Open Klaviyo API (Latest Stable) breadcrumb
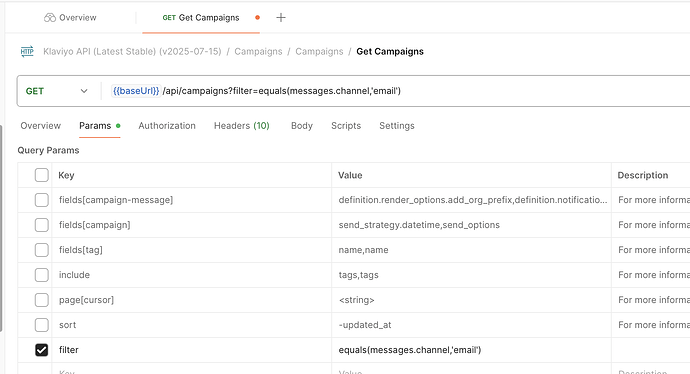690x374 pixels. (132, 51)
